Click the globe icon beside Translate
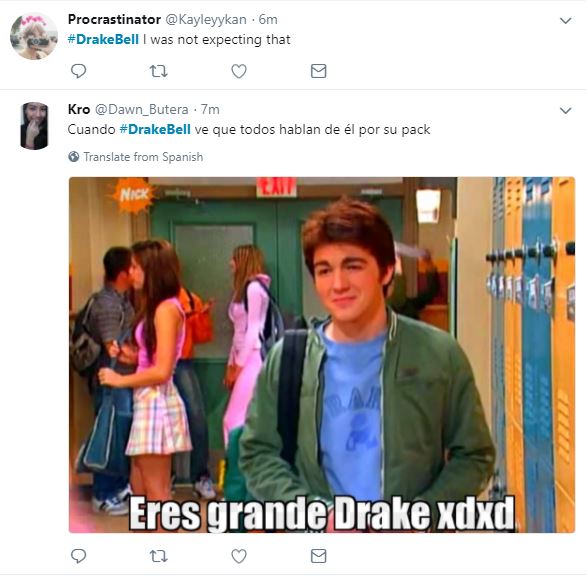Screen dimensions: 586x581 [x=74, y=157]
